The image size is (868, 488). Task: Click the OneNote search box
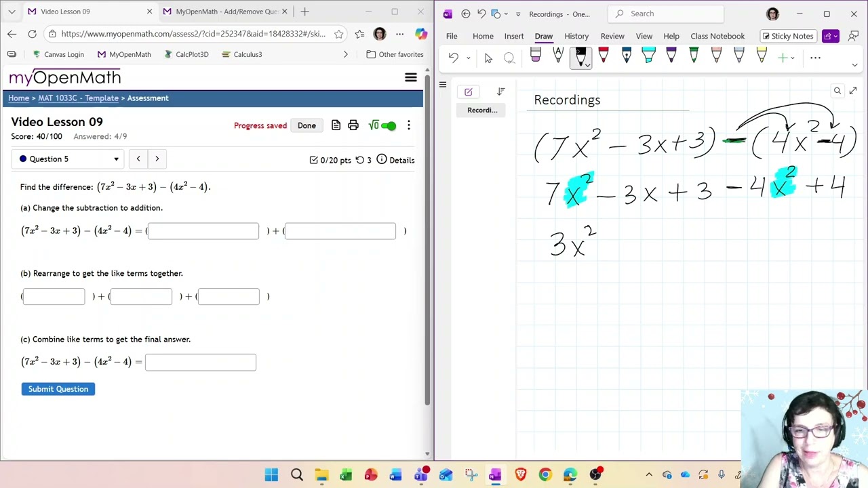[665, 14]
